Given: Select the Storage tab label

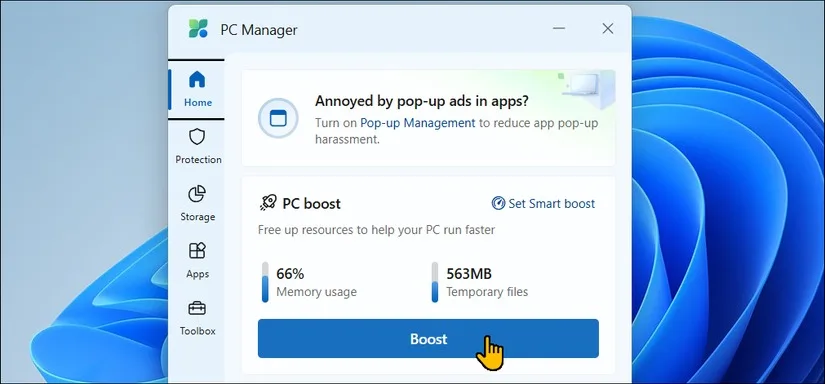Looking at the screenshot, I should [x=198, y=217].
